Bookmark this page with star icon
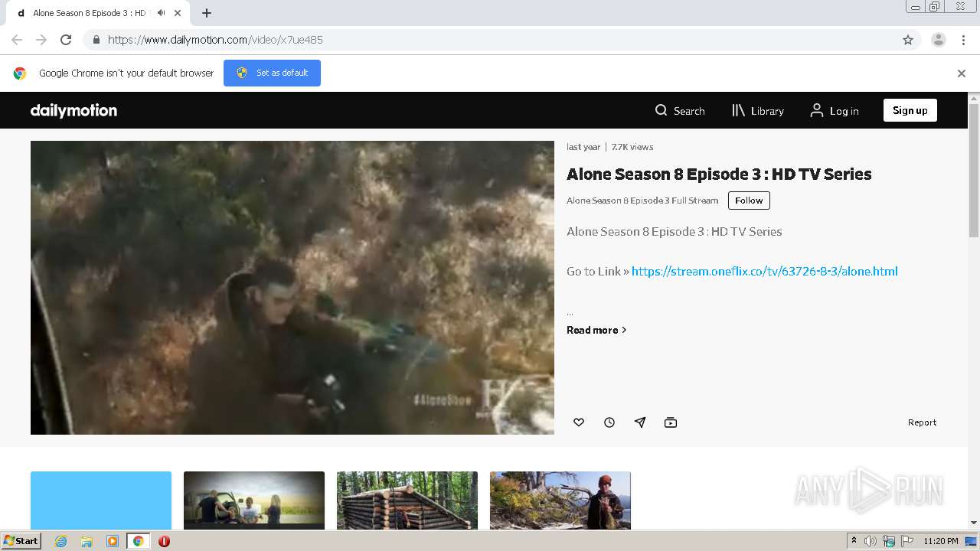Image resolution: width=980 pixels, height=551 pixels. (x=908, y=40)
